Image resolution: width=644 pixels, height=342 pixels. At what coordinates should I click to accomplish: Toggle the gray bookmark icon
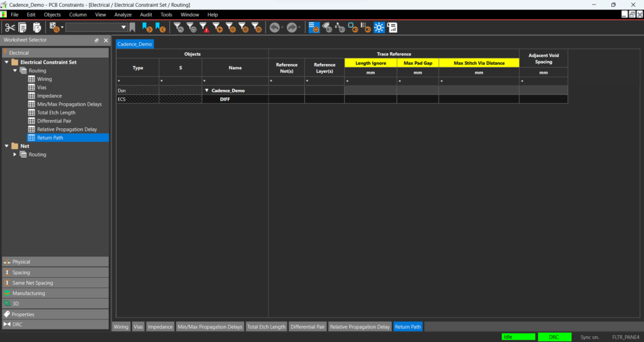click(x=132, y=28)
